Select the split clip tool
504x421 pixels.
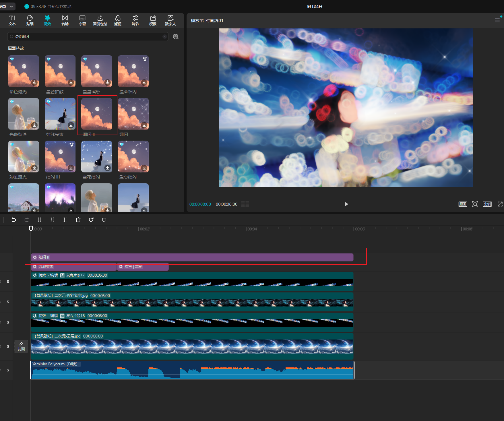click(x=40, y=220)
